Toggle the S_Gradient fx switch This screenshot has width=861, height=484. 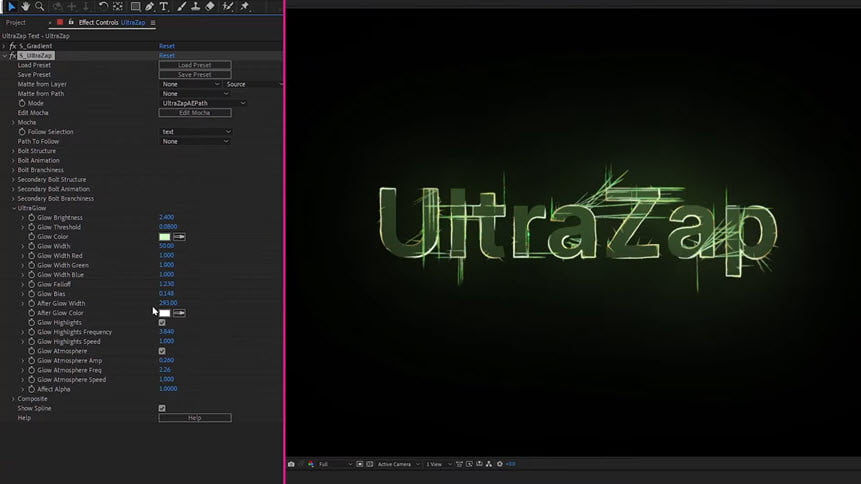pos(13,46)
